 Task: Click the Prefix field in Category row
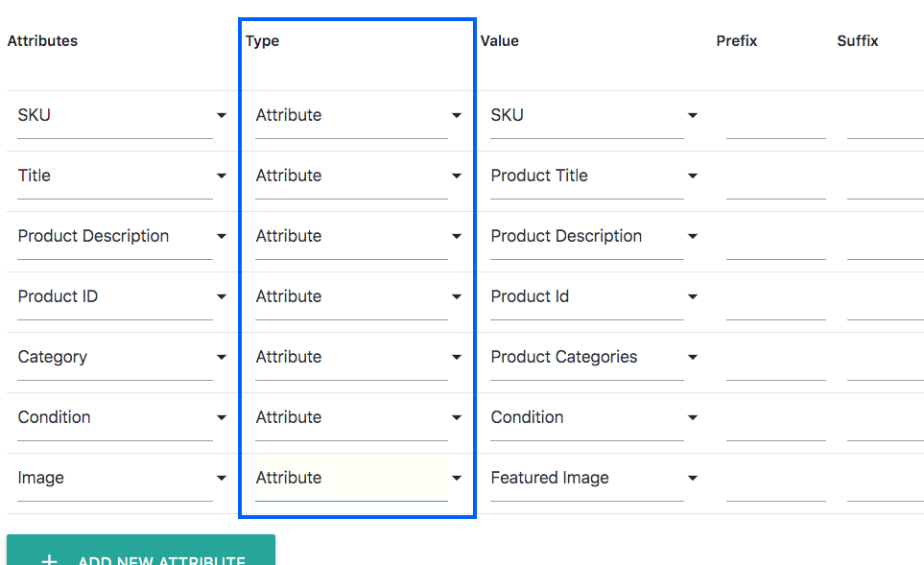point(776,358)
